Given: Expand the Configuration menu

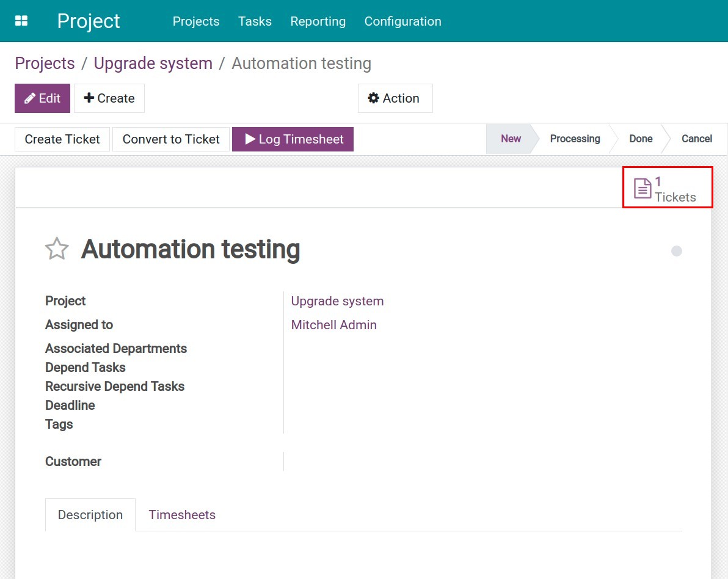Looking at the screenshot, I should (402, 21).
